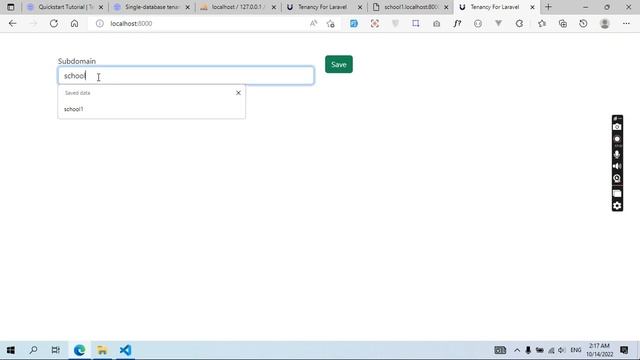Open the Windows Start menu

(x=11, y=350)
